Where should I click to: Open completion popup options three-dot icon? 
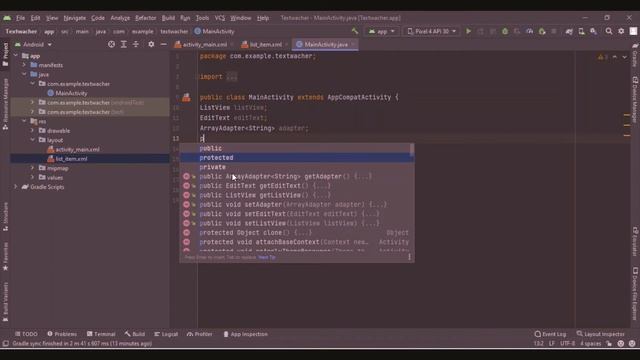(x=409, y=257)
